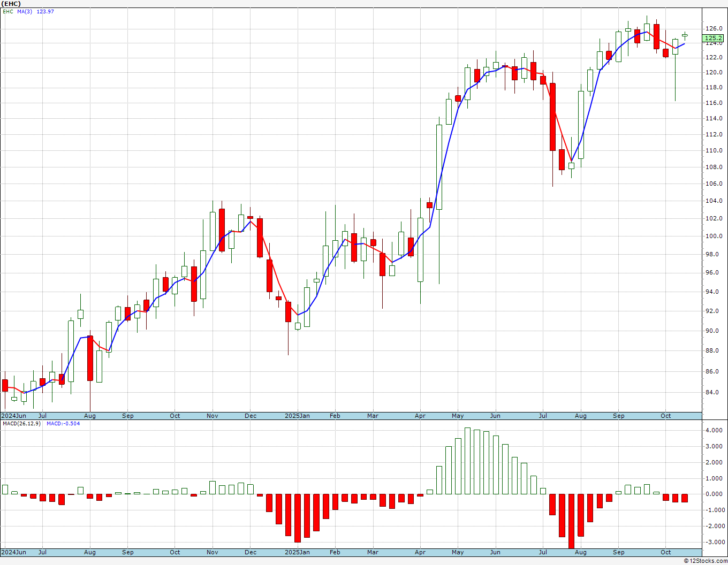Select Nov on the MACD panel time axis
Screen dimensions: 728x565
213,552
